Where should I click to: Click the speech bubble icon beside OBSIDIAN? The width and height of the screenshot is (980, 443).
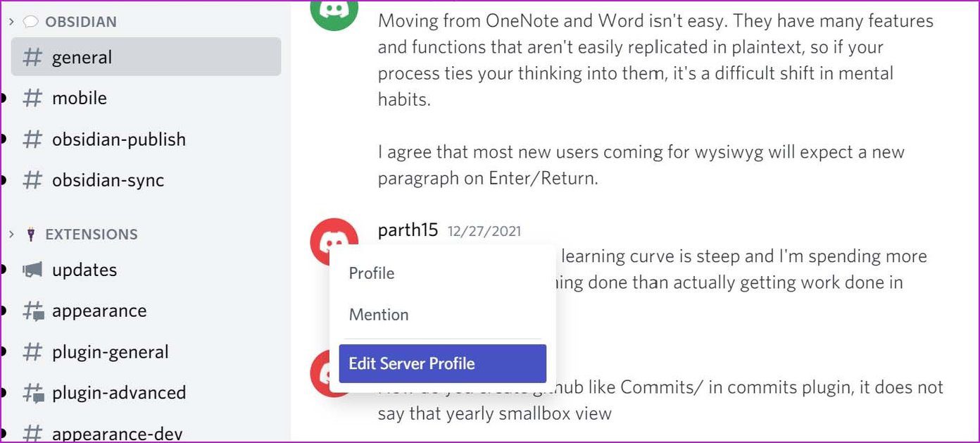click(30, 22)
